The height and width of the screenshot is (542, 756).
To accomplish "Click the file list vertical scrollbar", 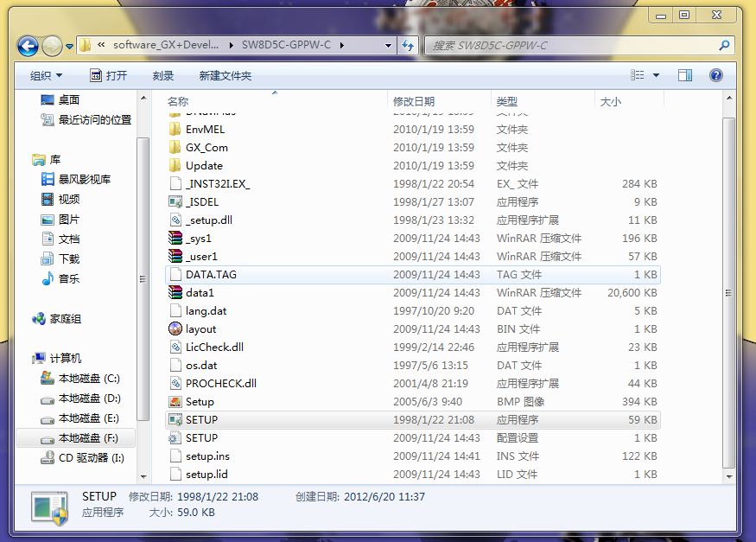I will [x=728, y=294].
